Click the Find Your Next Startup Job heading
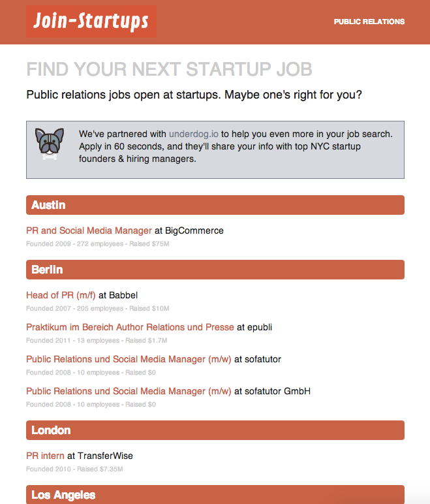Image resolution: width=430 pixels, height=504 pixels. (x=169, y=69)
